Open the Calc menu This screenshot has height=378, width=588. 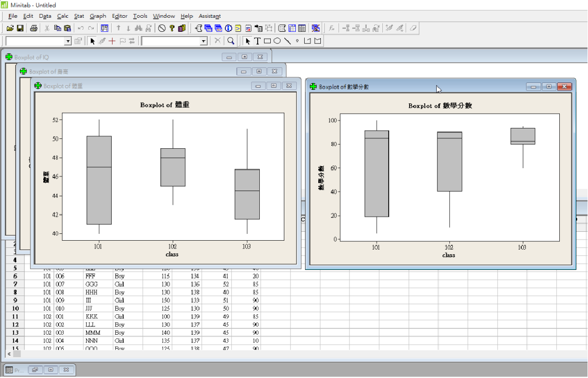63,16
